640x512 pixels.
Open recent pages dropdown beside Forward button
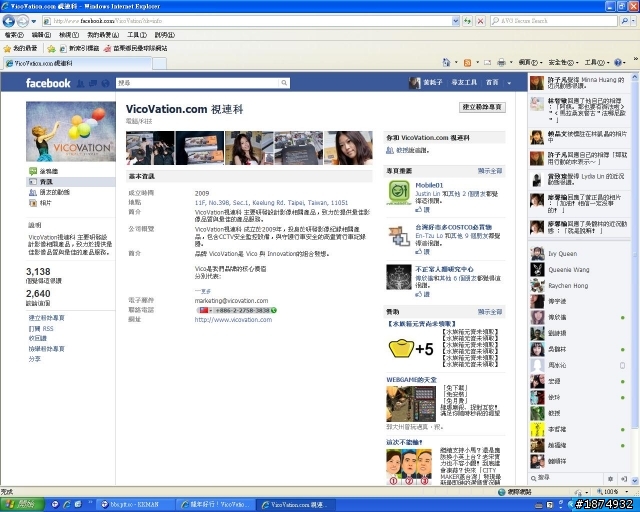(x=34, y=21)
